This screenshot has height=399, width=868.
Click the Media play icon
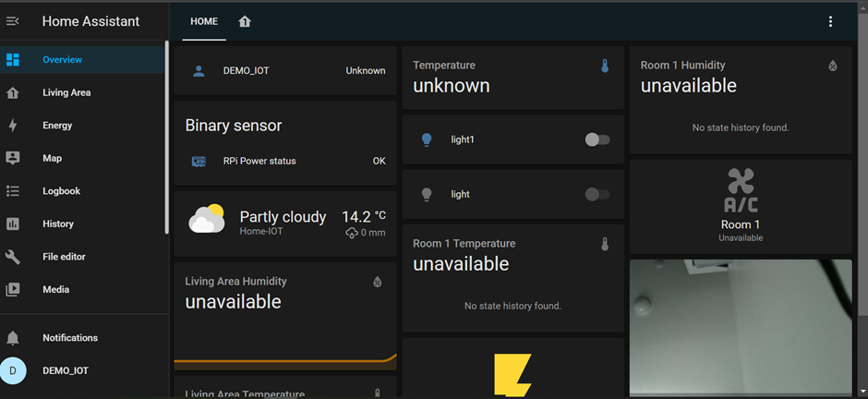point(12,289)
